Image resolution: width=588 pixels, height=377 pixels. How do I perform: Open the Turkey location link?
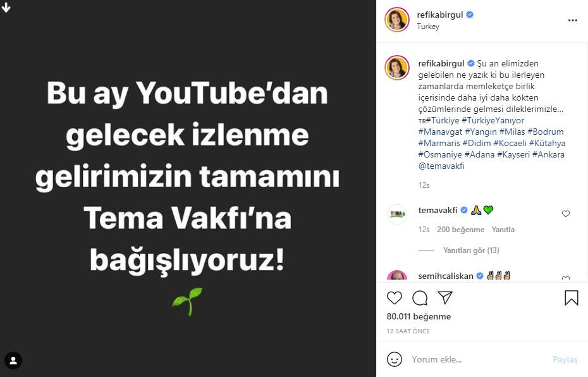tap(428, 27)
